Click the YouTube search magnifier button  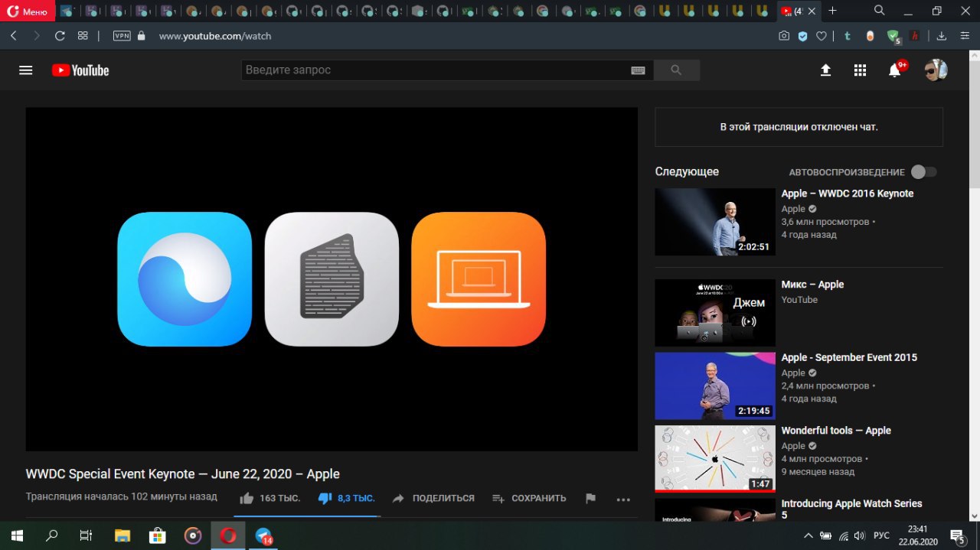coord(676,70)
